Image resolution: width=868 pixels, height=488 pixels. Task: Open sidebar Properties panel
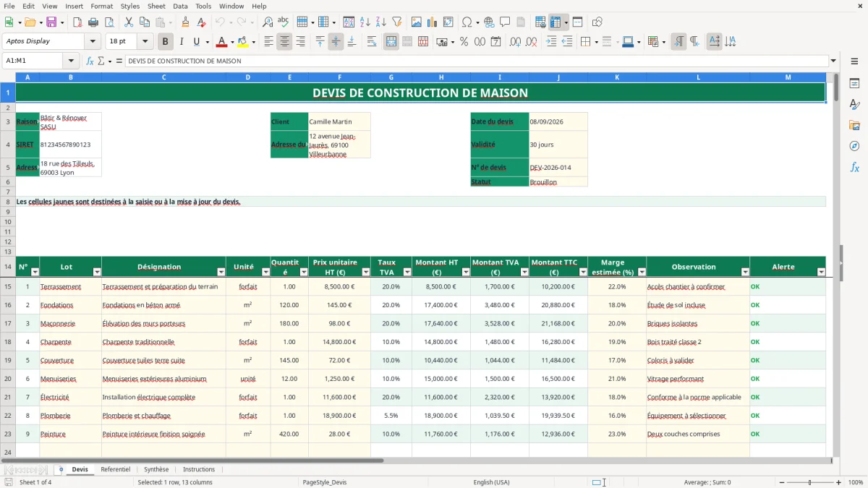(x=854, y=83)
